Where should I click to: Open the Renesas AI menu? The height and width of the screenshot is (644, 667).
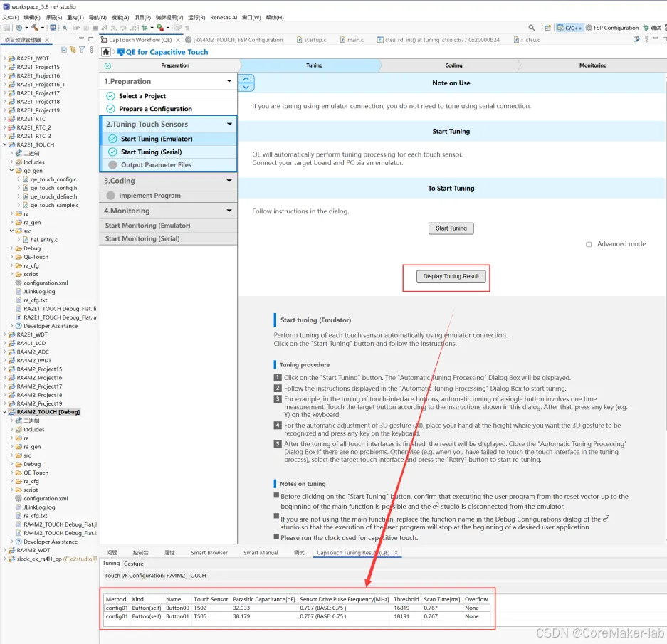[x=224, y=18]
